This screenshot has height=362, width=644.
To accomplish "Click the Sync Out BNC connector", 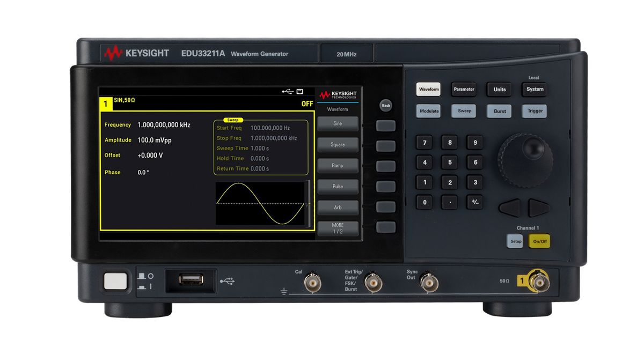I will tap(429, 282).
